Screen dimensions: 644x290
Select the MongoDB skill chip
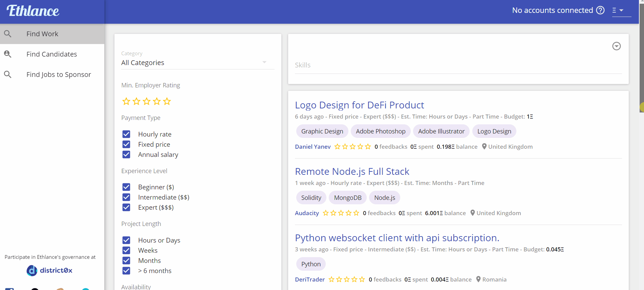coord(348,198)
